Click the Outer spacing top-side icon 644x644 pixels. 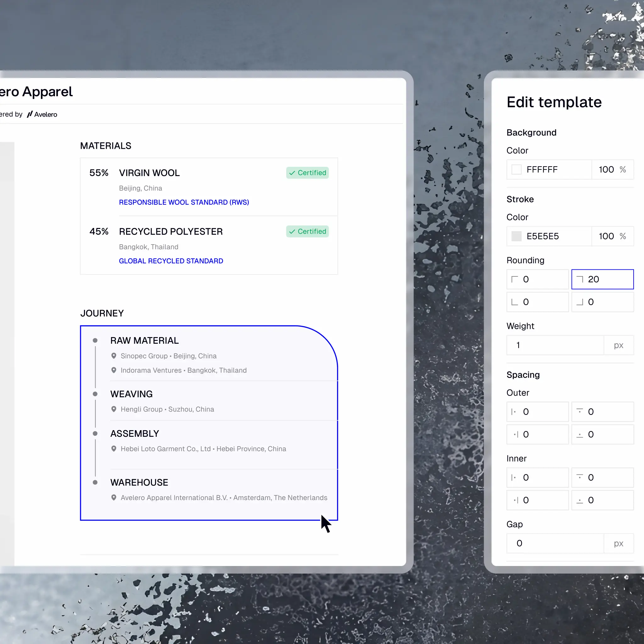tap(580, 411)
